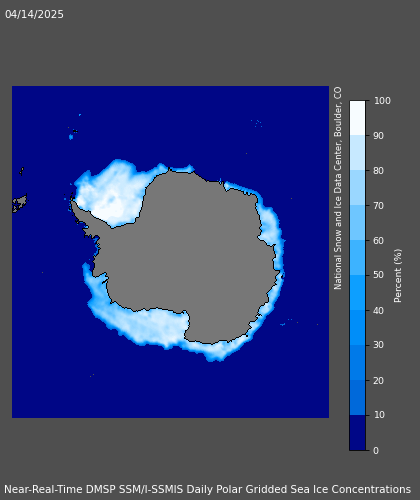
Task: Click the 04/14/2025 date label
Action: click(34, 14)
